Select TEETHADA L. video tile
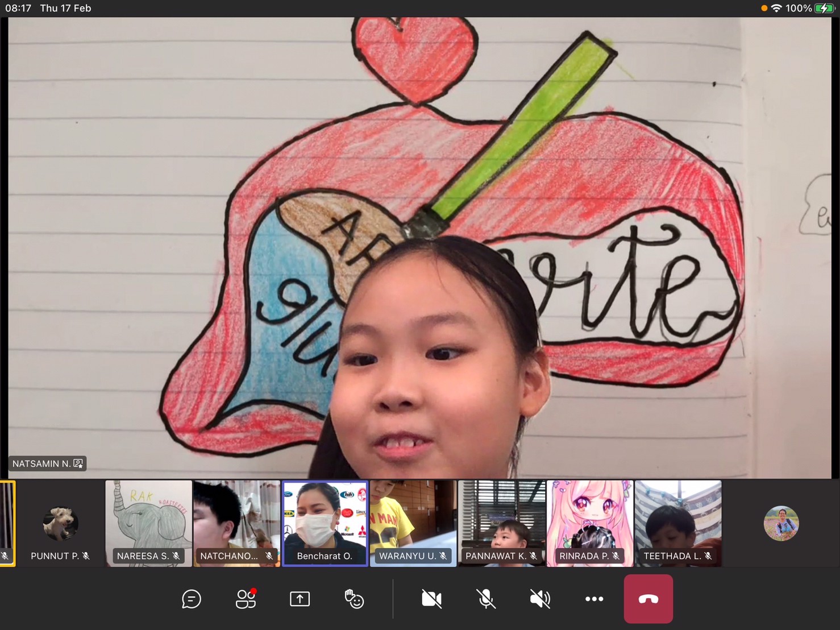 pyautogui.click(x=678, y=524)
